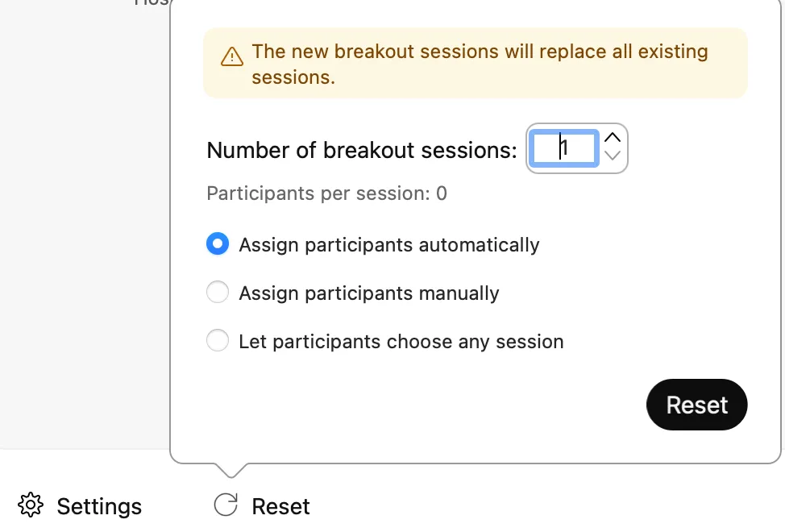Click the "Assign participants manually" label text
The height and width of the screenshot is (532, 785).
tap(369, 293)
